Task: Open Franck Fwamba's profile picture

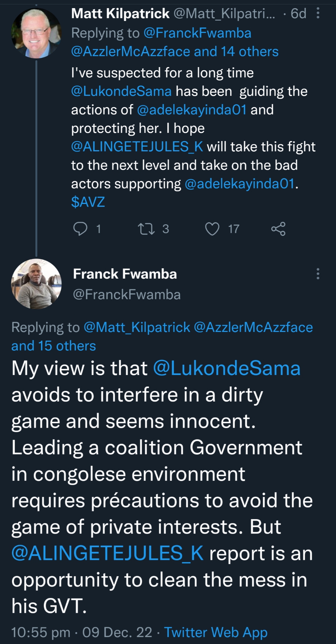Action: pyautogui.click(x=36, y=284)
